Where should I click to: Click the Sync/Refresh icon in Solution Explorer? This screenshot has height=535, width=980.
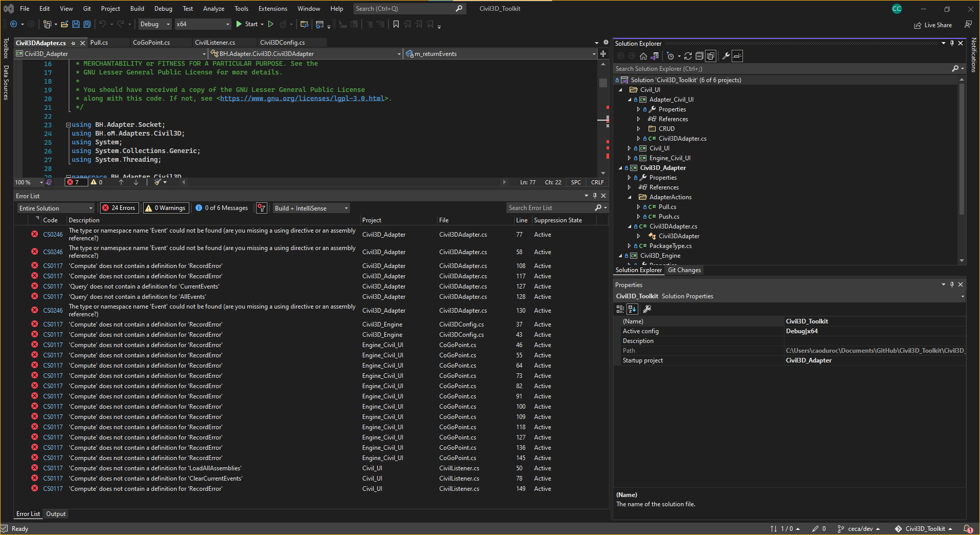pos(688,56)
